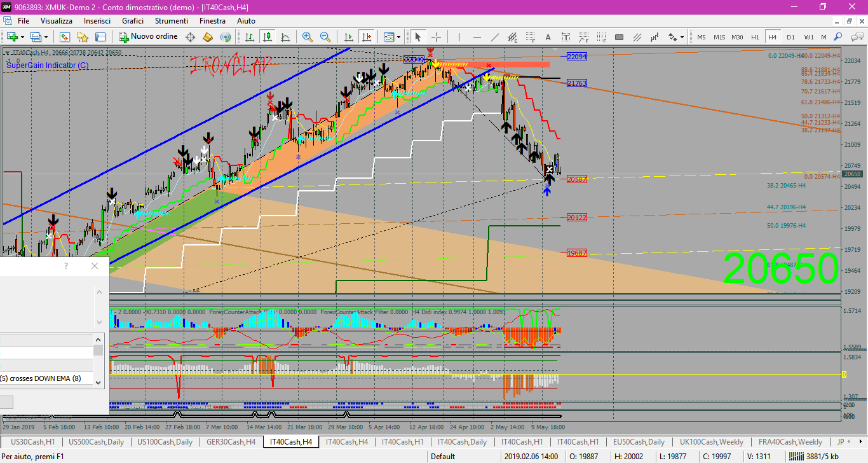Expand the New Chart dropdown arrow
The width and height of the screenshot is (868, 463).
click(x=23, y=37)
